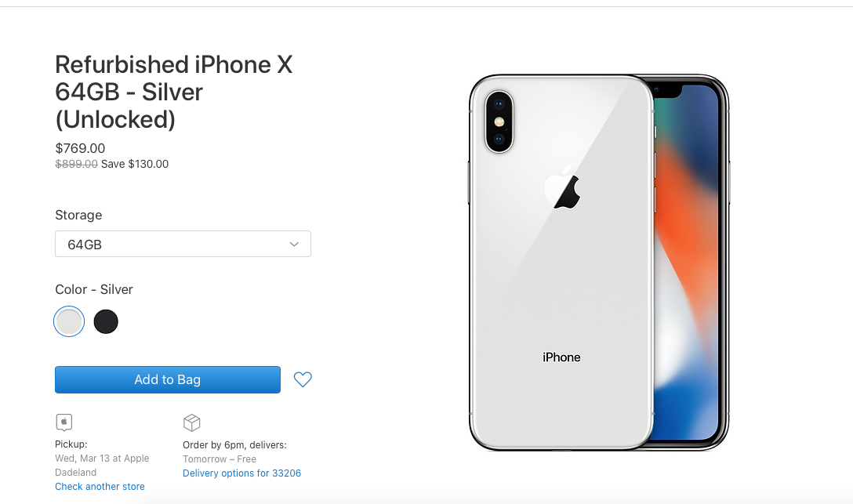853x504 pixels.
Task: Click the Apple Store pickup icon
Action: (x=64, y=422)
